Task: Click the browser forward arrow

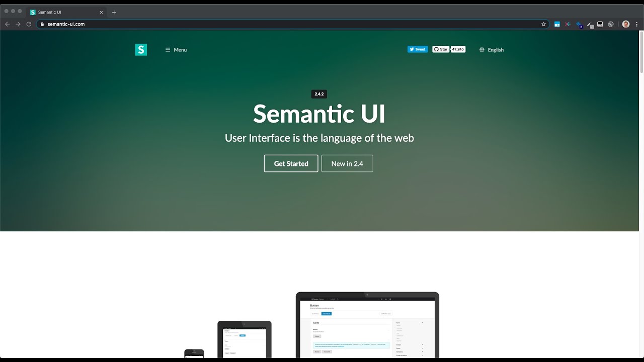Action: (x=18, y=24)
